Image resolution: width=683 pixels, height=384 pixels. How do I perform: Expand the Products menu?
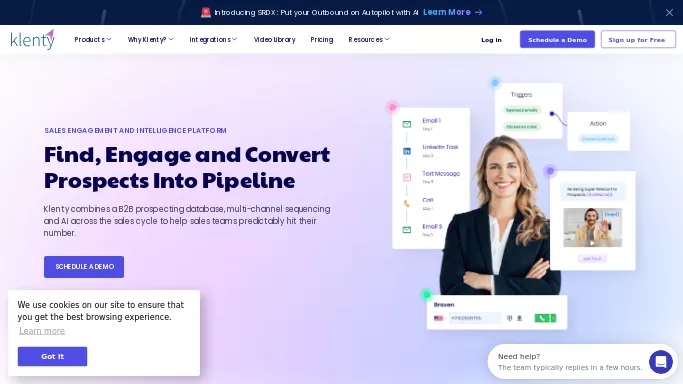(93, 40)
